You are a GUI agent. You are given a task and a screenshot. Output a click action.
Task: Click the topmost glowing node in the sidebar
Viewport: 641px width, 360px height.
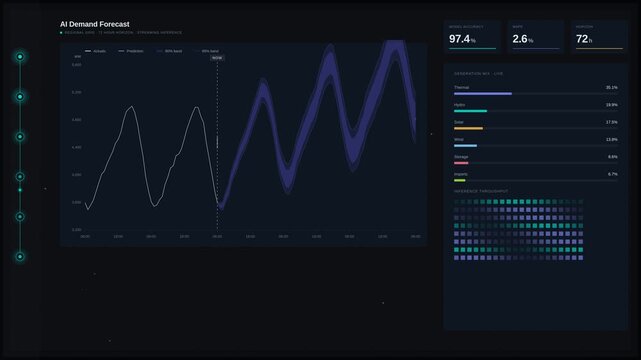click(20, 57)
